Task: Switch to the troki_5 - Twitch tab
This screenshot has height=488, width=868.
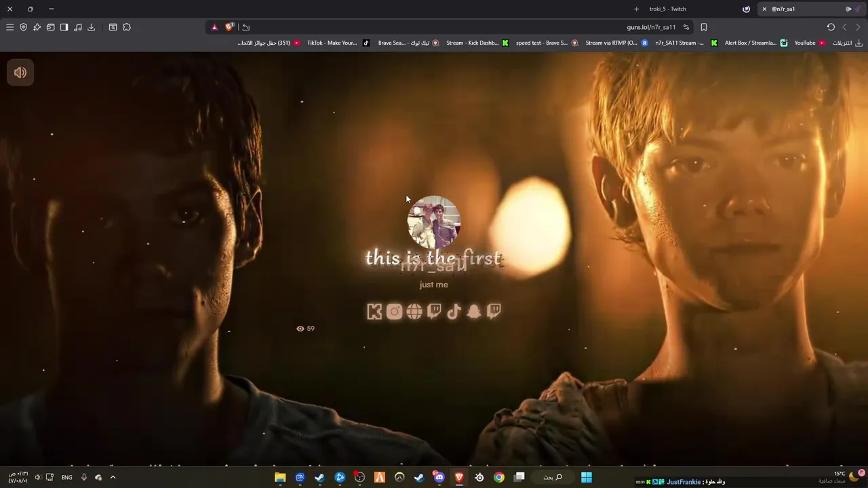Action: [x=692, y=9]
